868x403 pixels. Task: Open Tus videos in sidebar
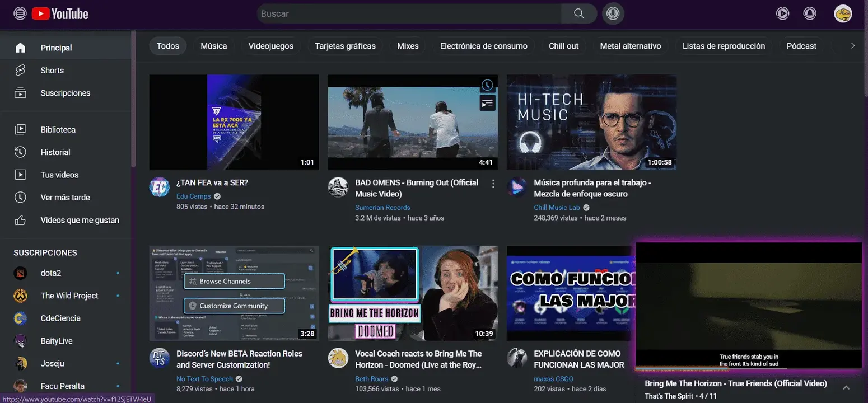(x=66, y=175)
